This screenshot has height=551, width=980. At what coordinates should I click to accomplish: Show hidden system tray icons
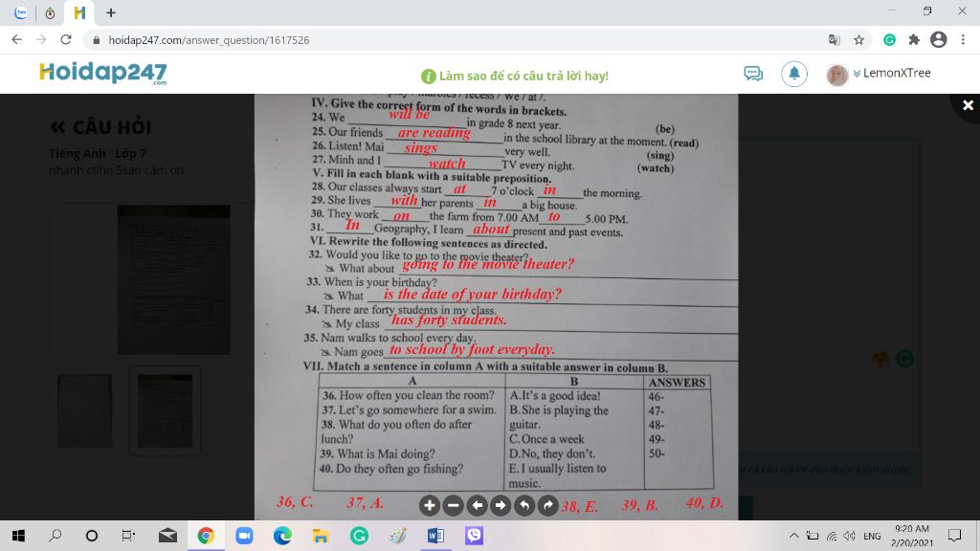pyautogui.click(x=793, y=536)
